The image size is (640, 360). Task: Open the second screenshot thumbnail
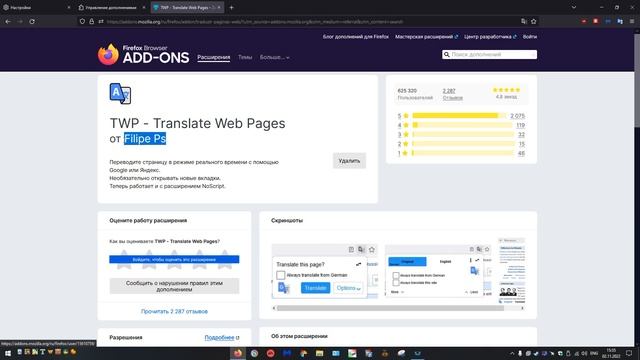click(x=438, y=271)
